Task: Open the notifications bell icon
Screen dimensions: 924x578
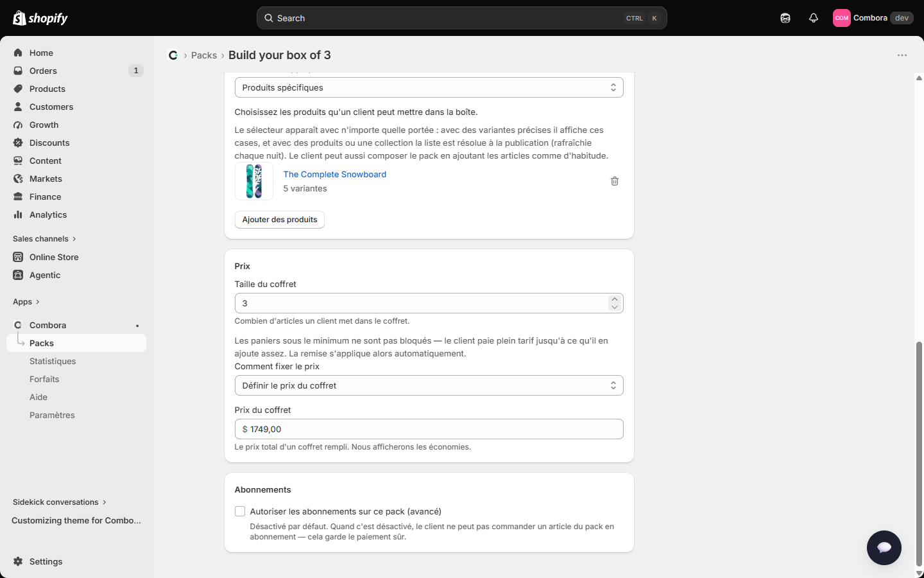Action: point(813,18)
